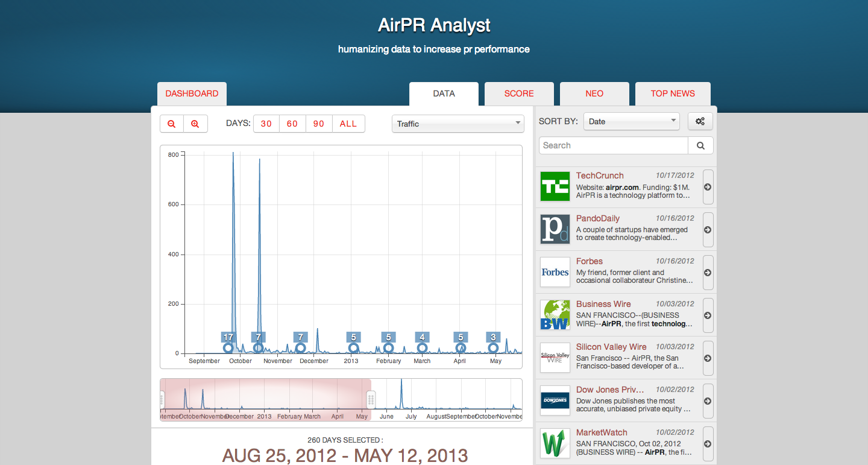Switch to the TOP NEWS tab
868x465 pixels.
click(673, 94)
